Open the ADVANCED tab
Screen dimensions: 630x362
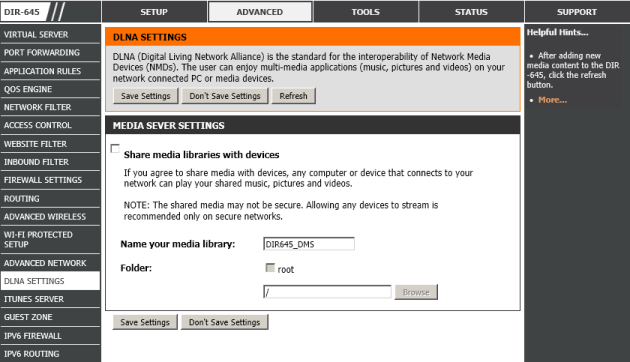point(260,12)
